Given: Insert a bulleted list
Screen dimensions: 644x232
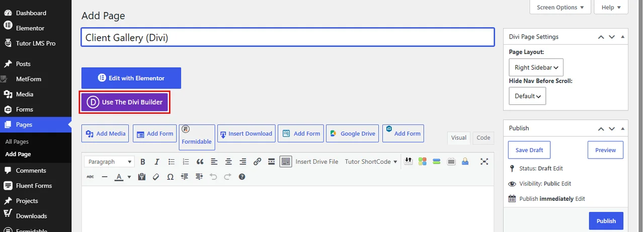Looking at the screenshot, I should [x=172, y=162].
